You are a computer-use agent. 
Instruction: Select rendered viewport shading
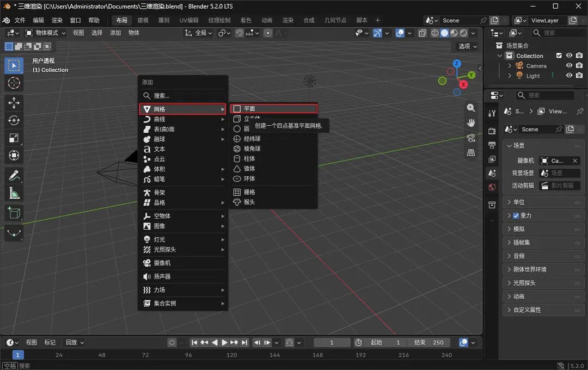click(464, 33)
